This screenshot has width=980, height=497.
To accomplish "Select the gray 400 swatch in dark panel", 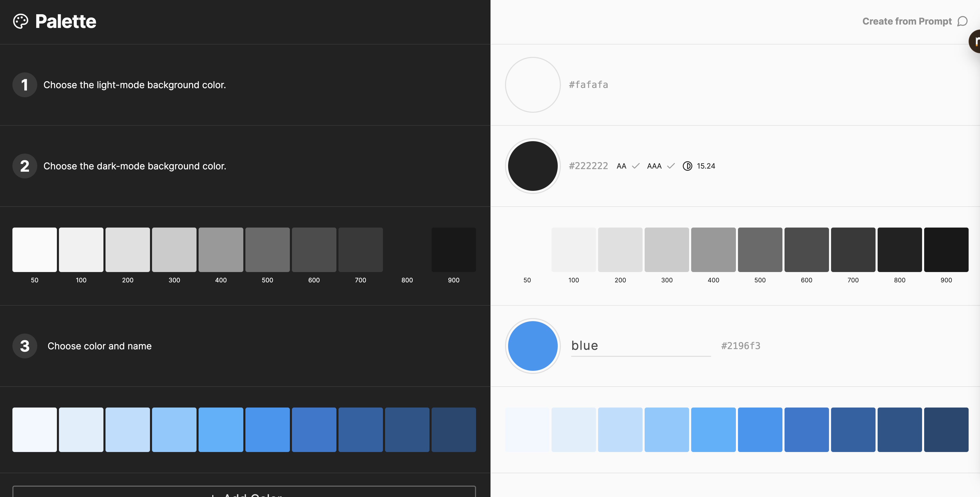I will point(221,250).
